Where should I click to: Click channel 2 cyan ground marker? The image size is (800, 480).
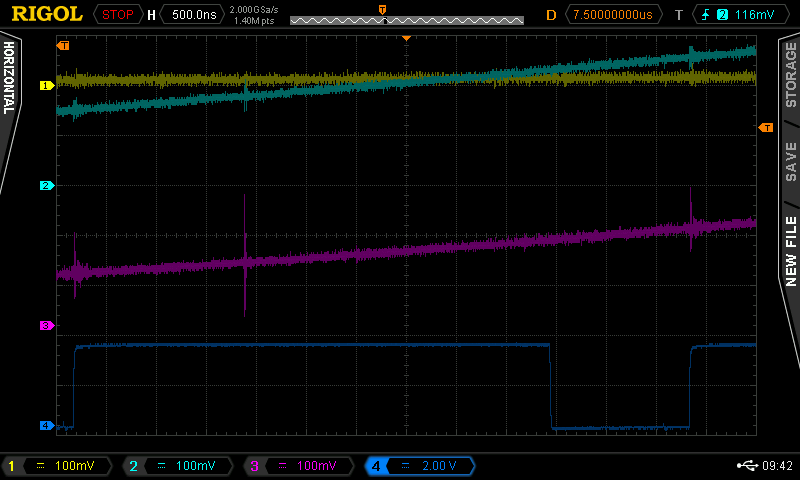point(47,186)
